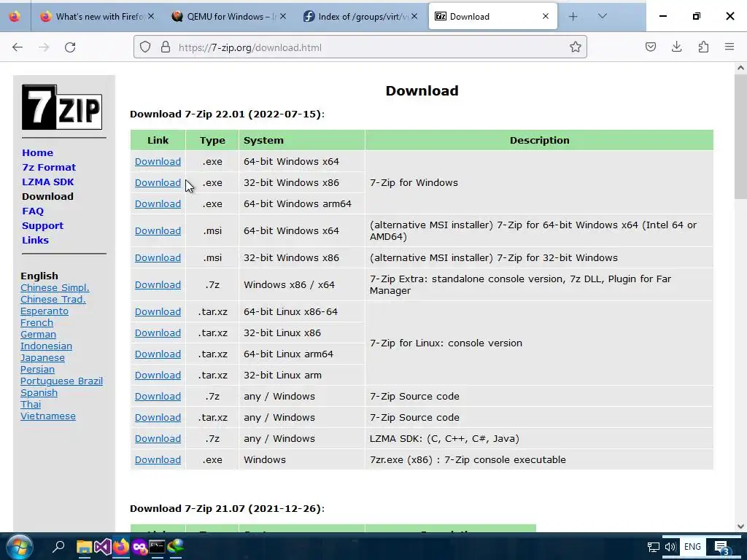The height and width of the screenshot is (560, 747).
Task: Open the notification center icon
Action: click(721, 547)
